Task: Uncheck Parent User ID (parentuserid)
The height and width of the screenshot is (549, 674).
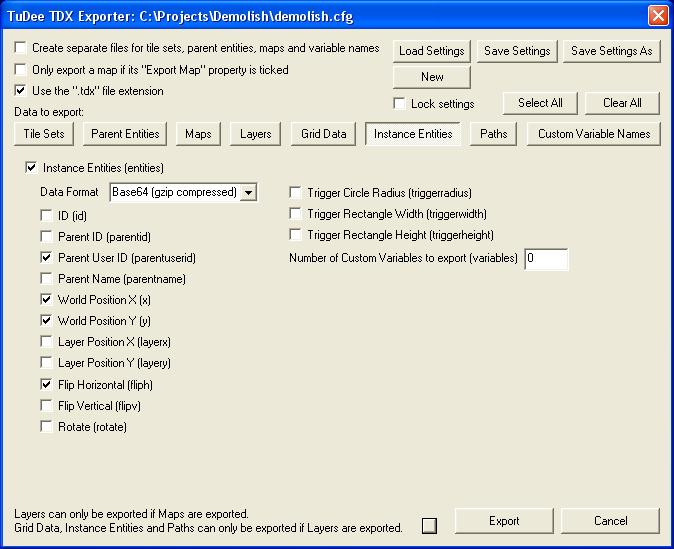Action: (x=46, y=257)
